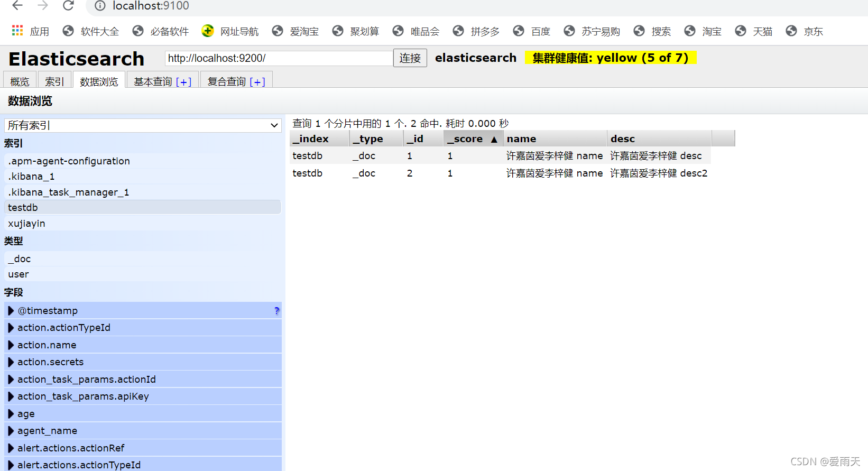868x471 pixels.
Task: Click the Elasticsearch URL input field
Action: [279, 58]
